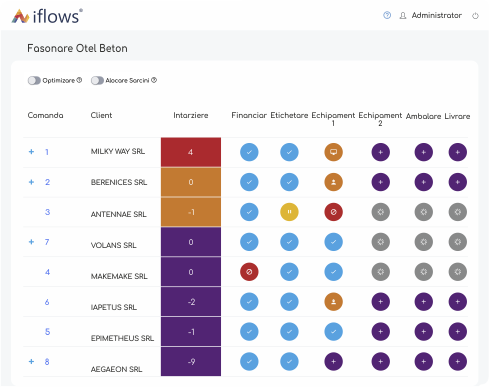Click the power logout icon
Image resolution: width=489 pixels, height=387 pixels.
(475, 16)
